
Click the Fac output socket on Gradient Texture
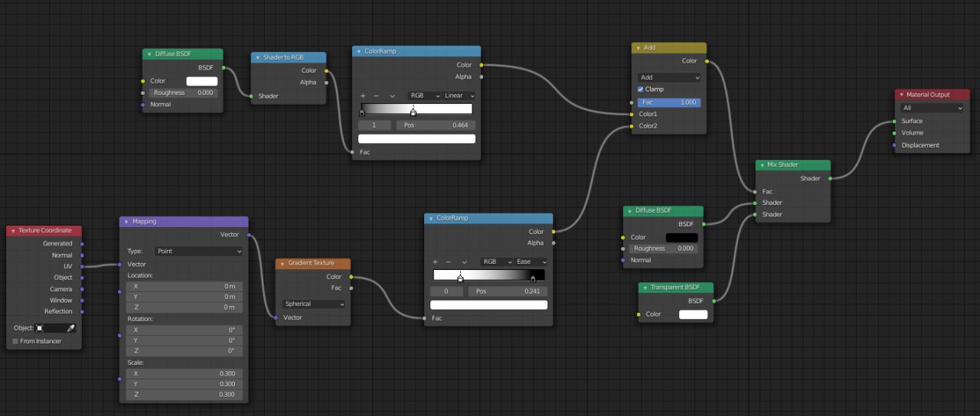click(351, 288)
